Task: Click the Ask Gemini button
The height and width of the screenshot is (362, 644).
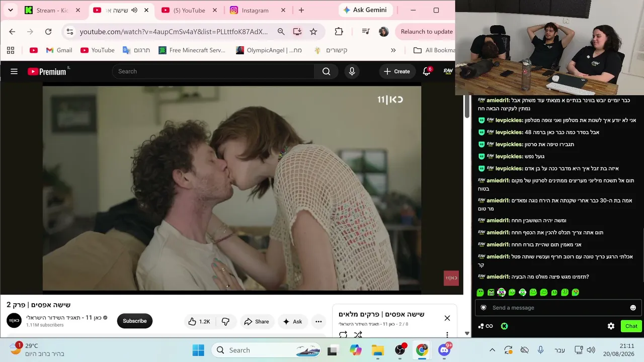Action: pos(366,10)
